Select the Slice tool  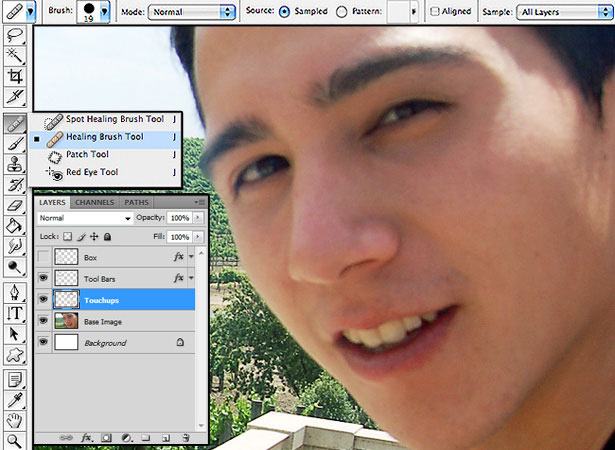(x=15, y=97)
